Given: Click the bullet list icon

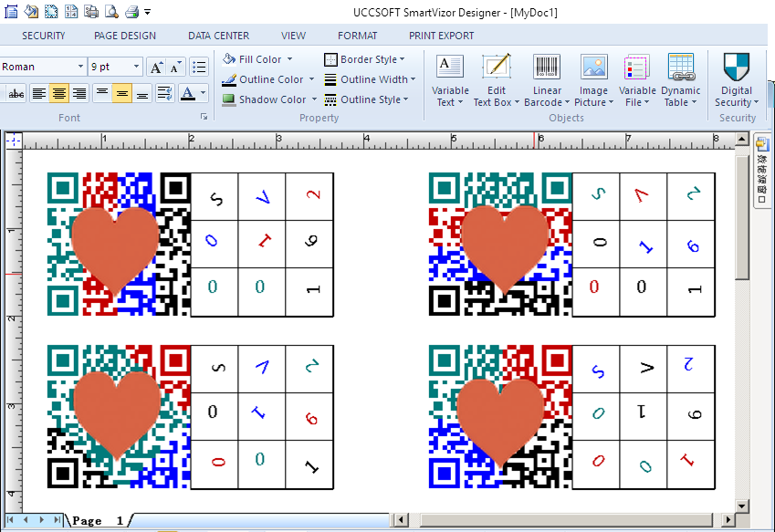Looking at the screenshot, I should (199, 68).
